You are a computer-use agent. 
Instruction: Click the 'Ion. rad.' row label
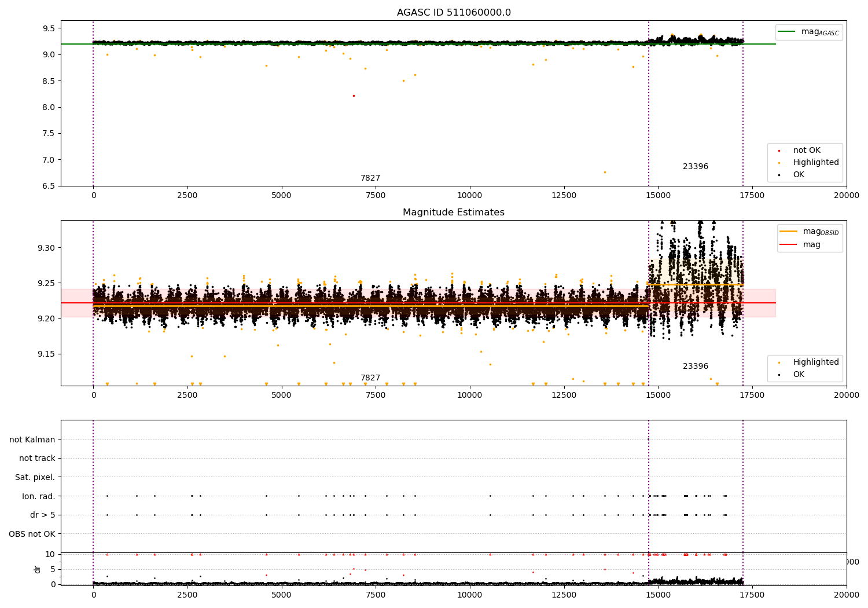tap(39, 496)
